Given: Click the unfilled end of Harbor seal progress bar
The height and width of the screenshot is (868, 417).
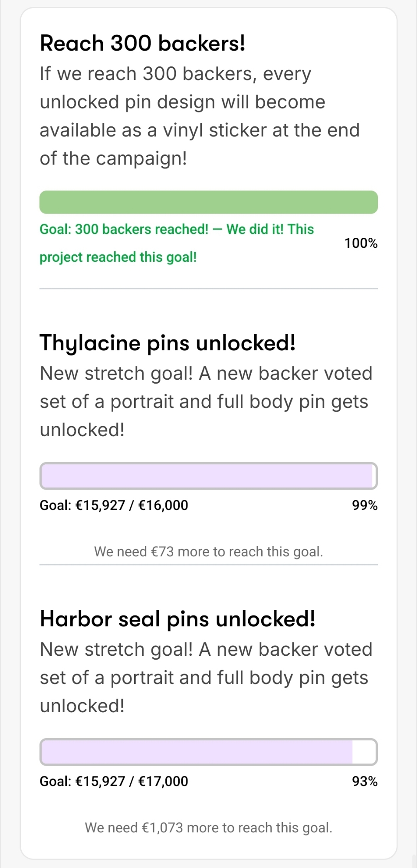Looking at the screenshot, I should tap(364, 752).
